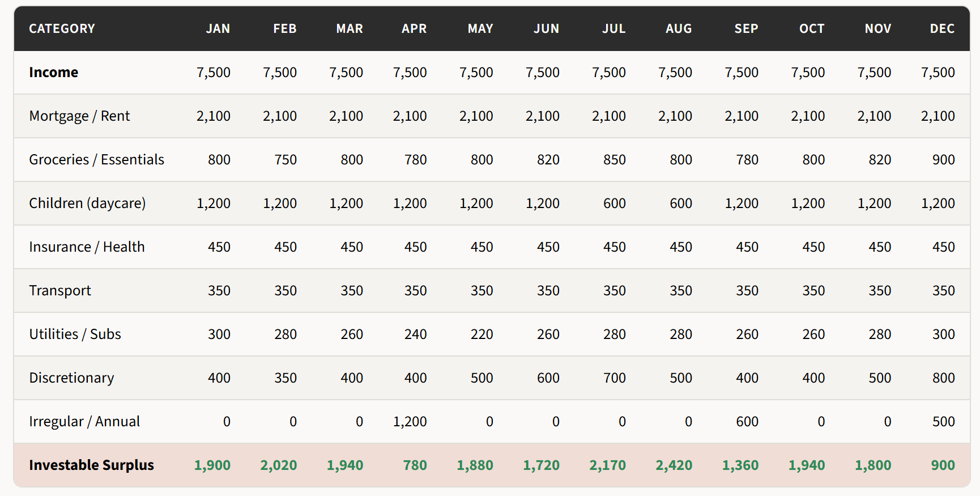
Task: Click the CATEGORY column header
Action: 62,28
